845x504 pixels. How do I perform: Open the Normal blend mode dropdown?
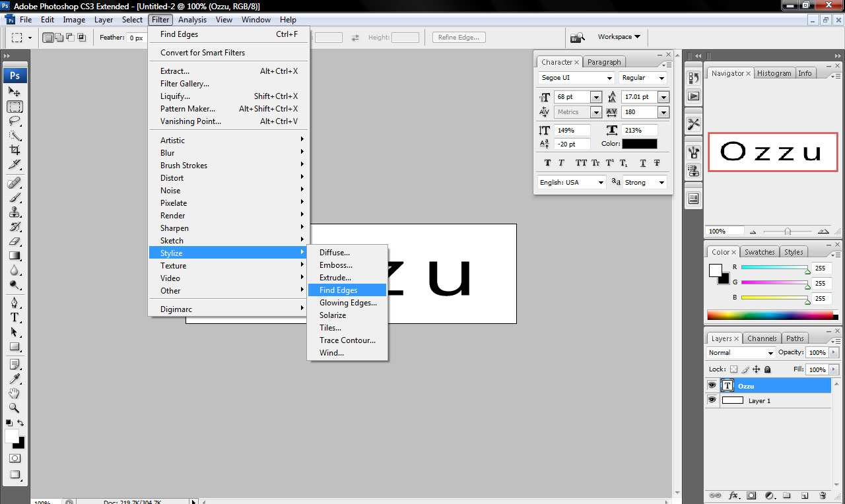(741, 353)
